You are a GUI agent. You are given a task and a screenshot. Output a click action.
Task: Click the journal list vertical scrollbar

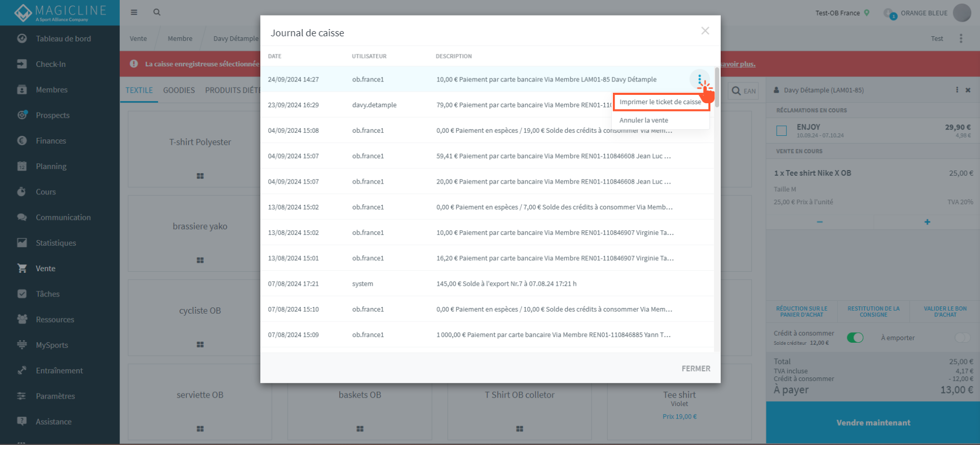(717, 87)
